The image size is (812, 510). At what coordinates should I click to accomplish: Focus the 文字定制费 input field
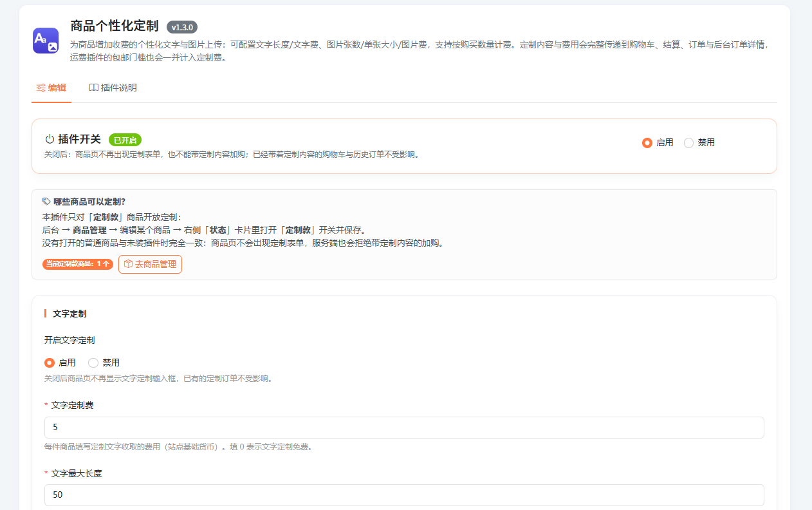pos(404,428)
